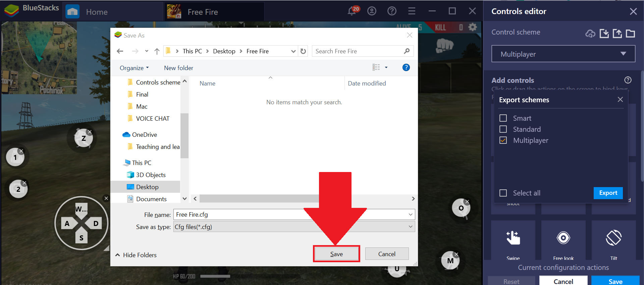Select Documents in the folder tree
The width and height of the screenshot is (644, 285).
click(147, 199)
